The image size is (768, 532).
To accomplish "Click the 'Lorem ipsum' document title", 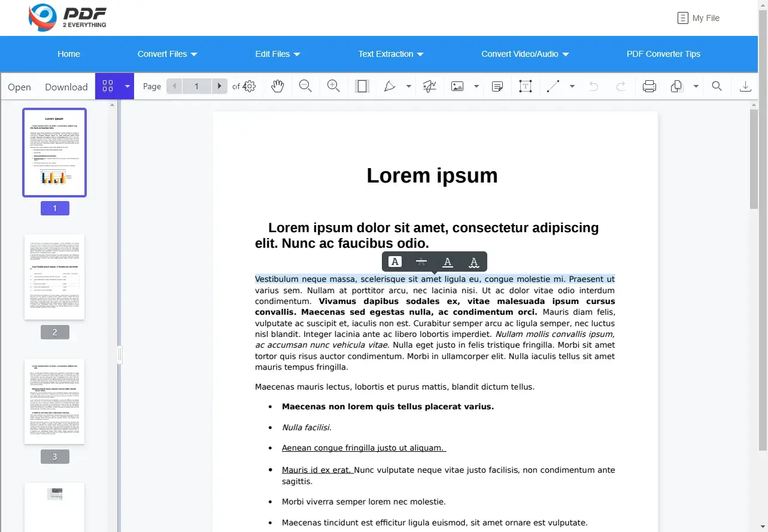I will click(x=432, y=175).
